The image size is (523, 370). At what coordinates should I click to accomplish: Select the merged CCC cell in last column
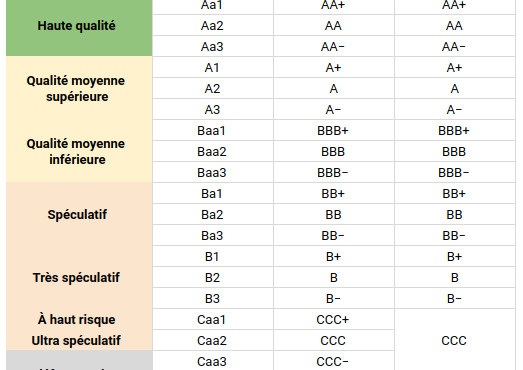point(455,340)
